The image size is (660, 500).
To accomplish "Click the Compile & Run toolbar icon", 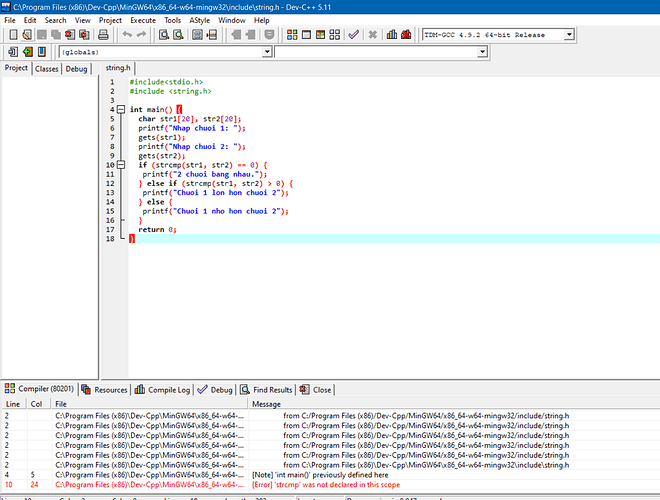I will [x=320, y=35].
